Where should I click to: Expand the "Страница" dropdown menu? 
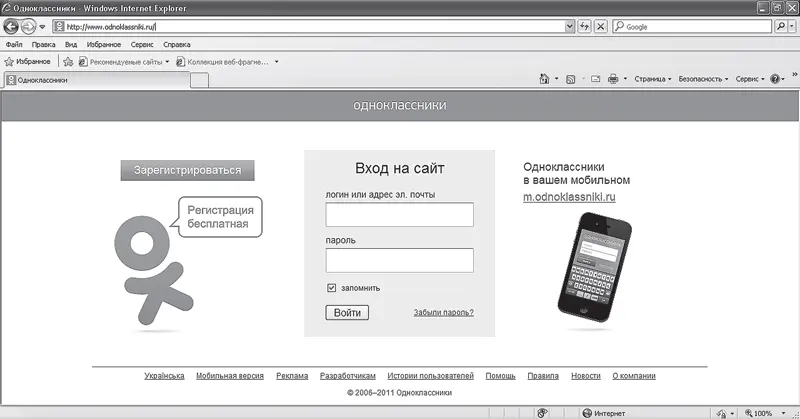tap(652, 78)
